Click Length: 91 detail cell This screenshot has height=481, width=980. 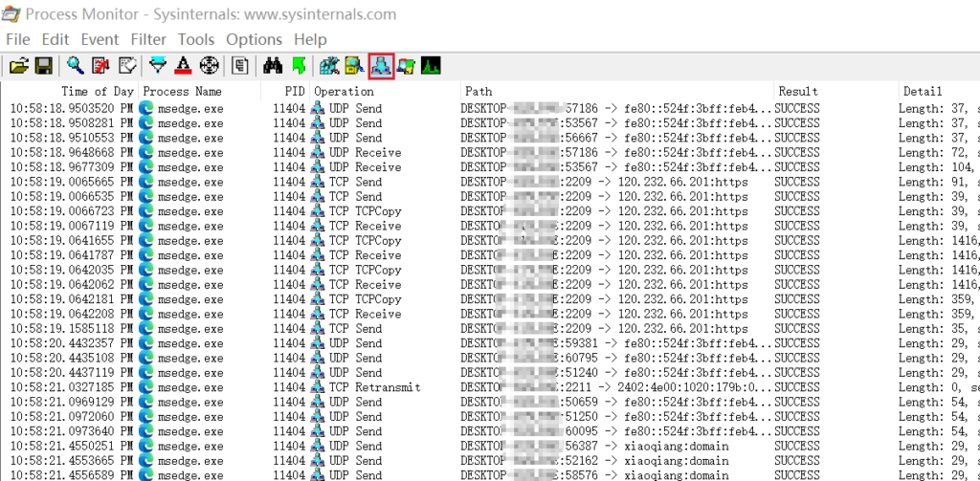pos(938,182)
